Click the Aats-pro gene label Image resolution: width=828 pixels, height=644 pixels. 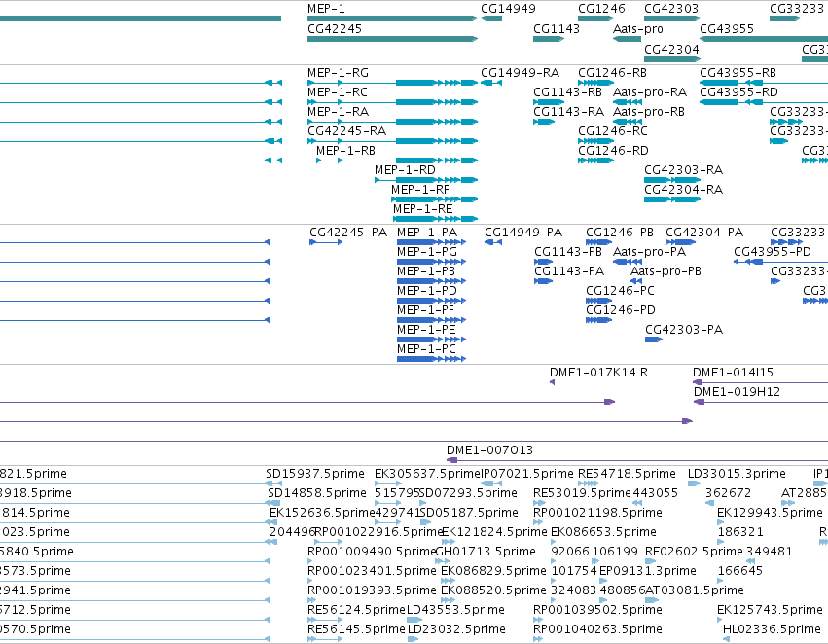tap(638, 29)
